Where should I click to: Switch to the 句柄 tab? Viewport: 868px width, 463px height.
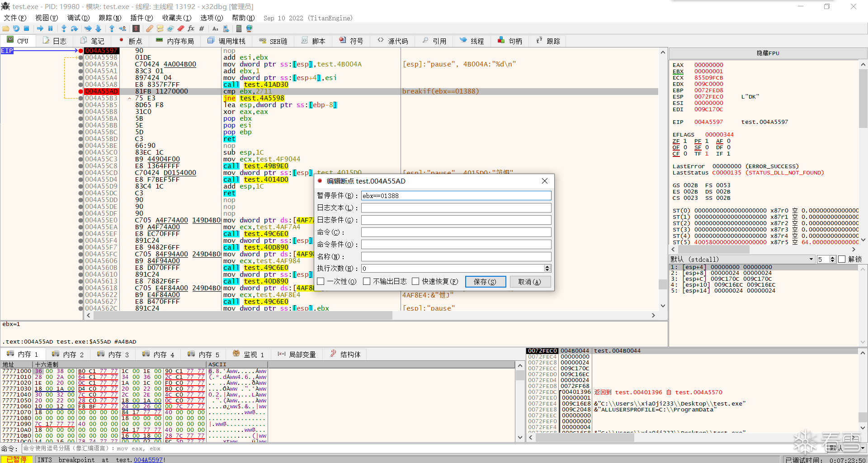click(510, 41)
